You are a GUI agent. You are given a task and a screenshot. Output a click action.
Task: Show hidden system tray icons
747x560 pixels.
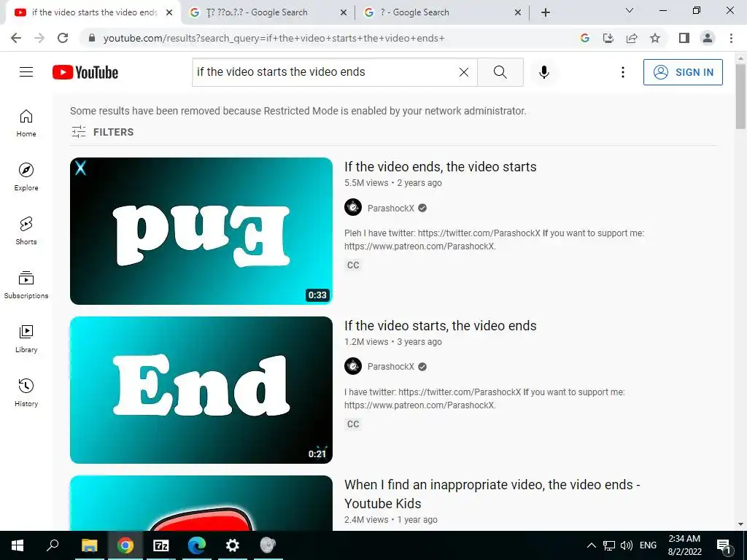[x=591, y=545]
